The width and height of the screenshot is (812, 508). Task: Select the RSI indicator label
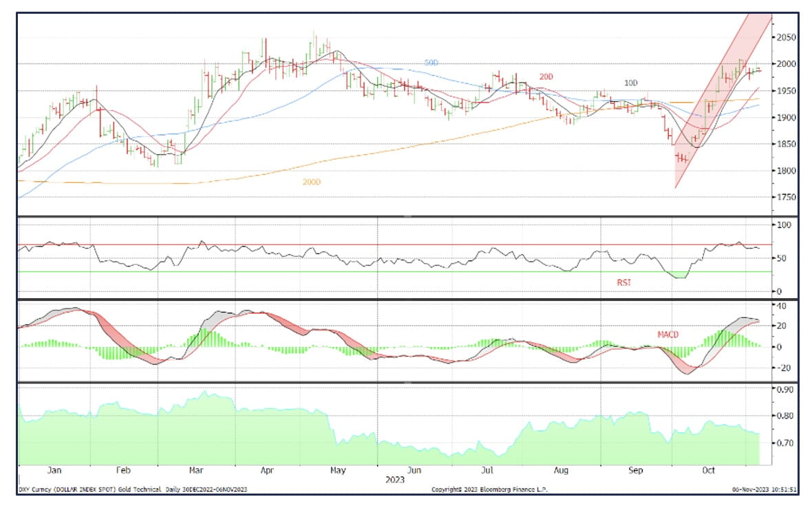click(x=623, y=282)
